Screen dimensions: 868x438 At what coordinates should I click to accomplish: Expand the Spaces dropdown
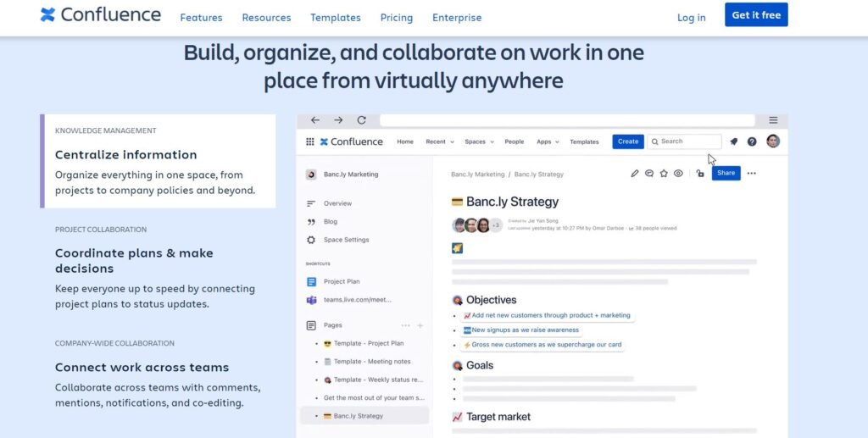480,141
